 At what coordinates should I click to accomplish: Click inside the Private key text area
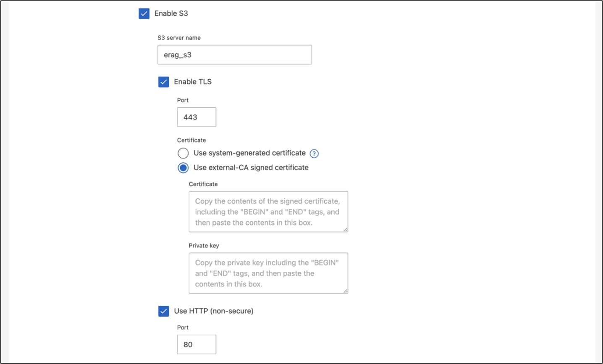pos(268,273)
